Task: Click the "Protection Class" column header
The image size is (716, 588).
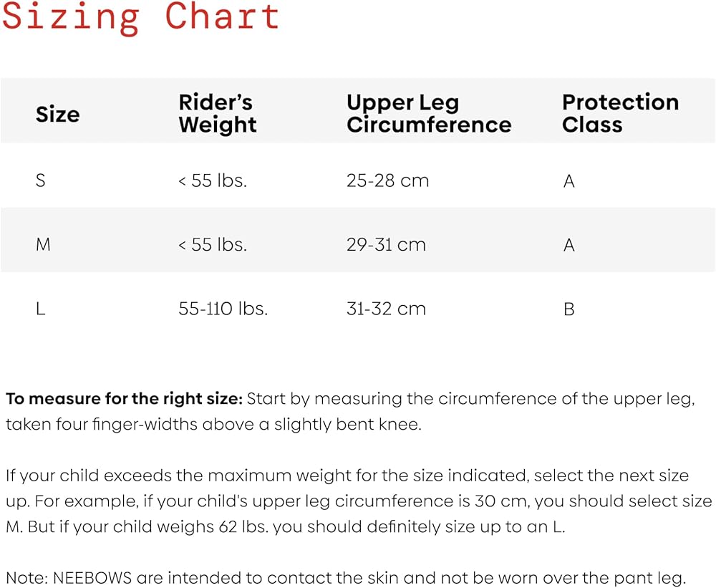Action: click(x=620, y=113)
